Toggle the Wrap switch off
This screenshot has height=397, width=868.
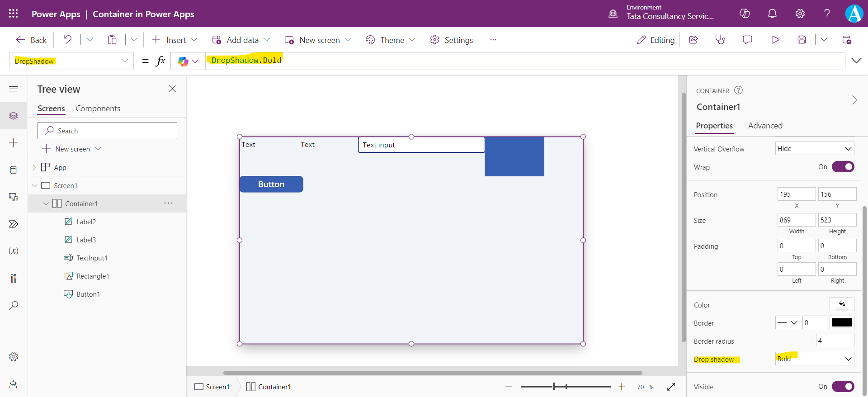coord(843,167)
